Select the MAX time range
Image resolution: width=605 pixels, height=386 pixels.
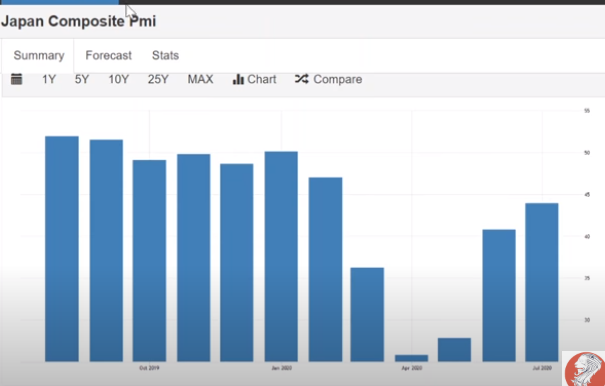(200, 80)
